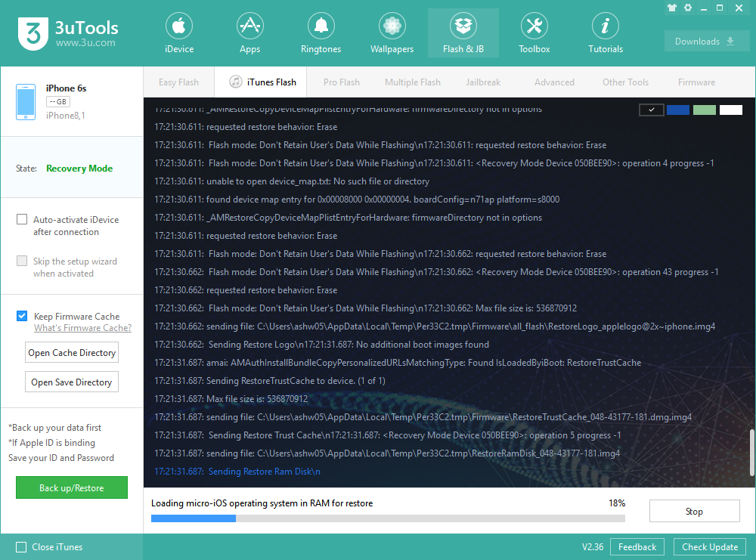Switch to Easy Flash tab

178,82
